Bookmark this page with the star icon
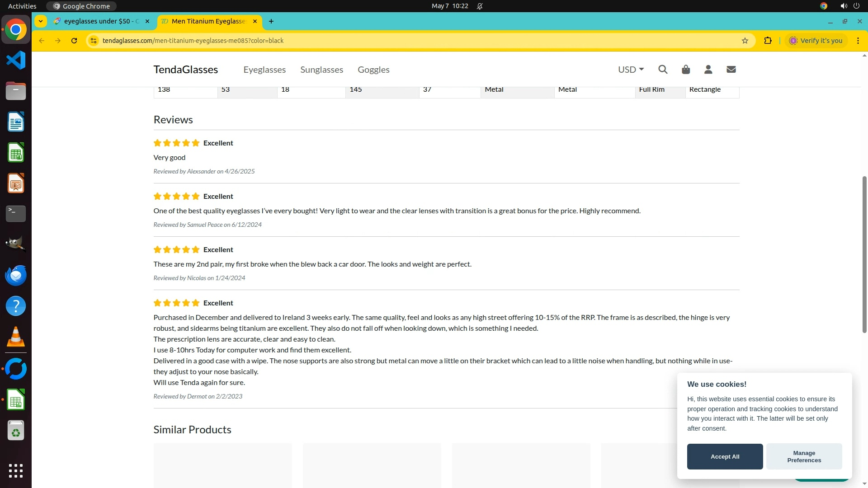Viewport: 868px width, 488px height. point(745,41)
